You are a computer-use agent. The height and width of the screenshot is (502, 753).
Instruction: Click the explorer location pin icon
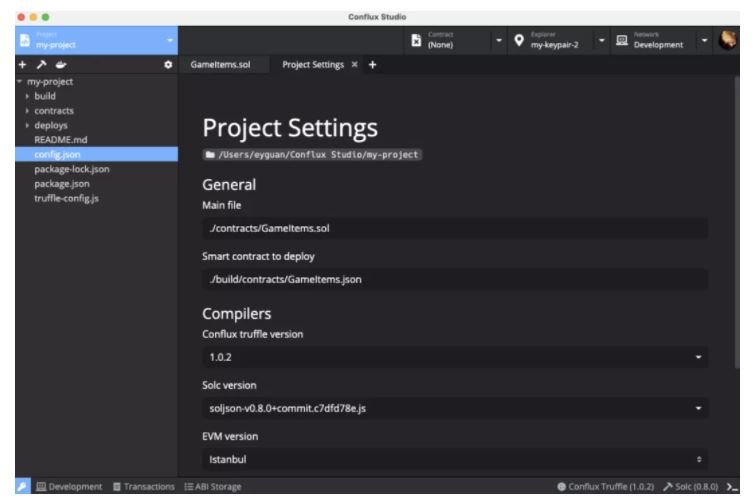(519, 40)
